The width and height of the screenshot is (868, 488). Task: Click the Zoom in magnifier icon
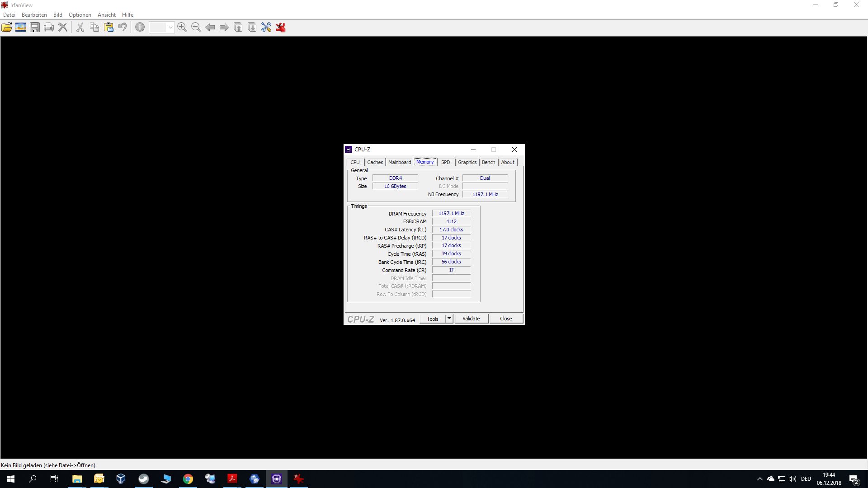[182, 28]
